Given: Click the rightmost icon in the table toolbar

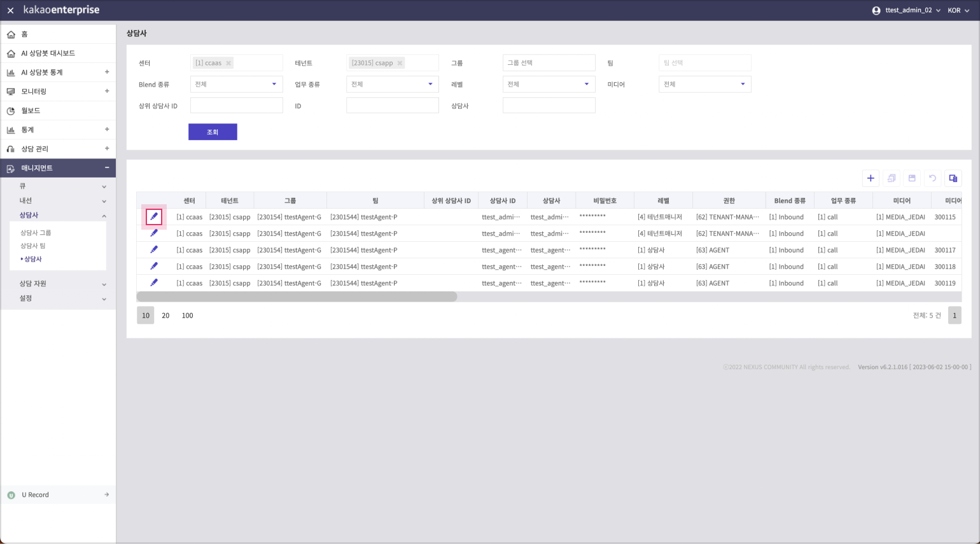Looking at the screenshot, I should [x=953, y=178].
